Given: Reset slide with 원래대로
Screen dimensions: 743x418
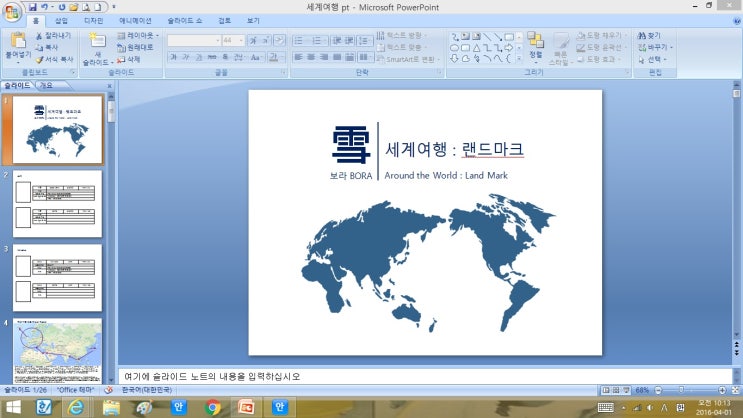Looking at the screenshot, I should pos(135,47).
